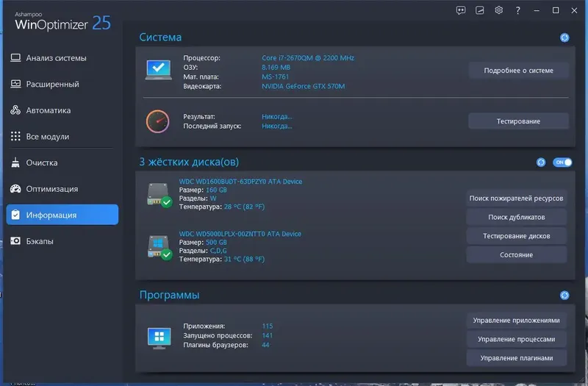Click Управление процессами button

[517, 339]
